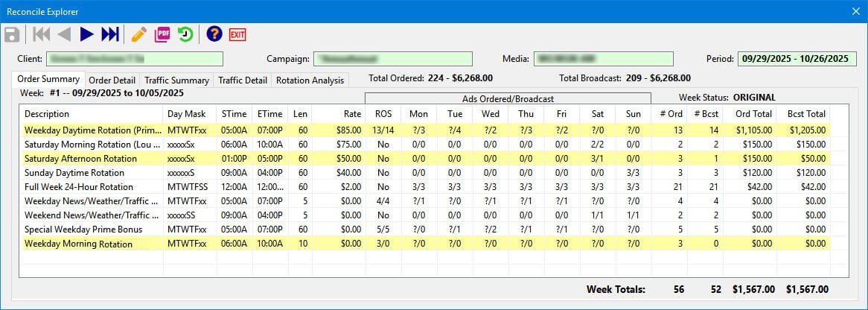Switch to Traffic Detail tab
The height and width of the screenshot is (310, 868).
coord(243,80)
